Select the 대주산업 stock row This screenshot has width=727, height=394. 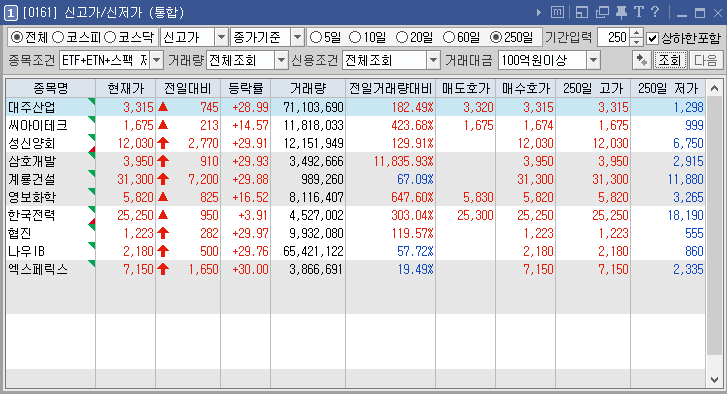pyautogui.click(x=356, y=107)
